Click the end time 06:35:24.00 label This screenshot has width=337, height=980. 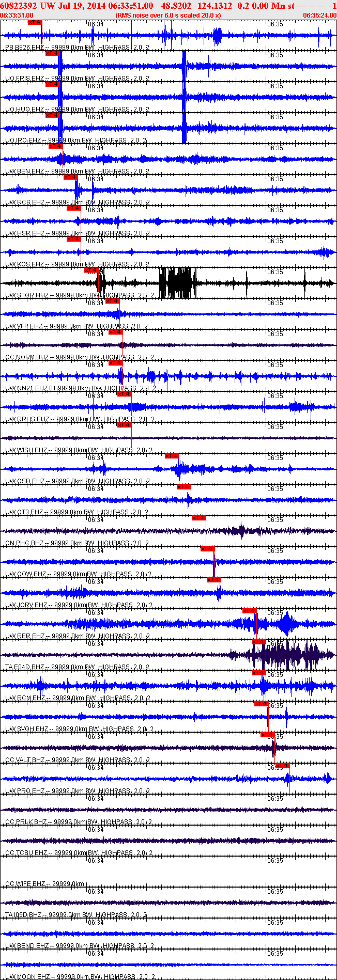click(319, 15)
